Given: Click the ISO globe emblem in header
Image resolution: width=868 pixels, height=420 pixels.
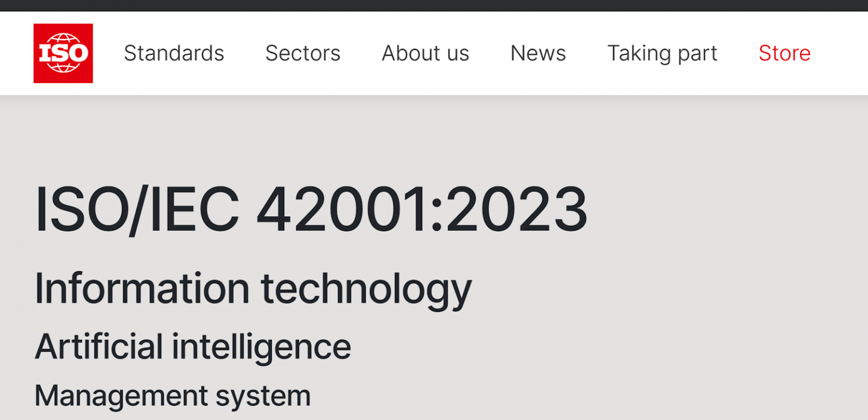Looking at the screenshot, I should (63, 53).
